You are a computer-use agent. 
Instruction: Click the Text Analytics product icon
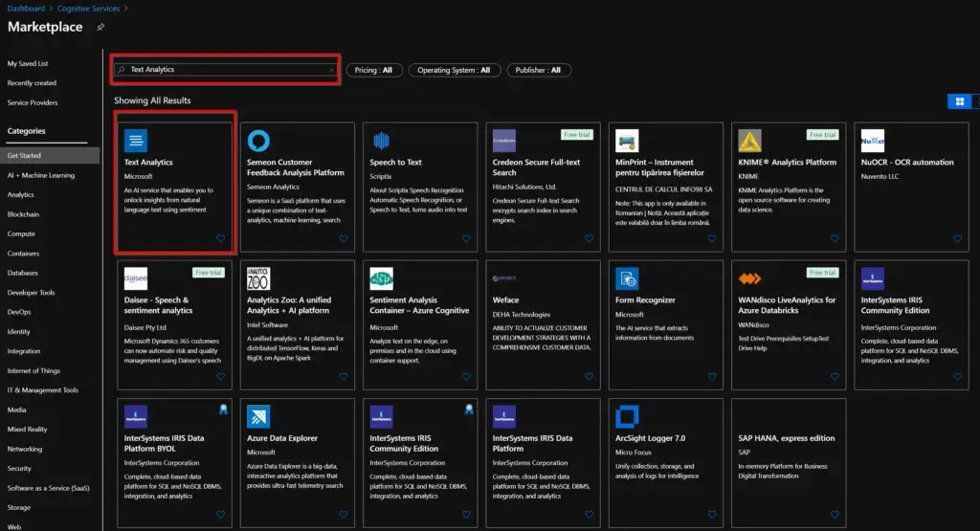[x=136, y=141]
